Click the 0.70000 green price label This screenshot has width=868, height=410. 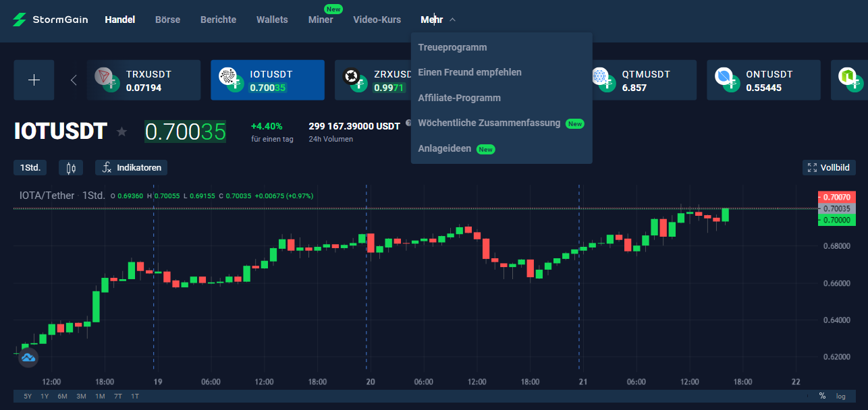(x=836, y=221)
